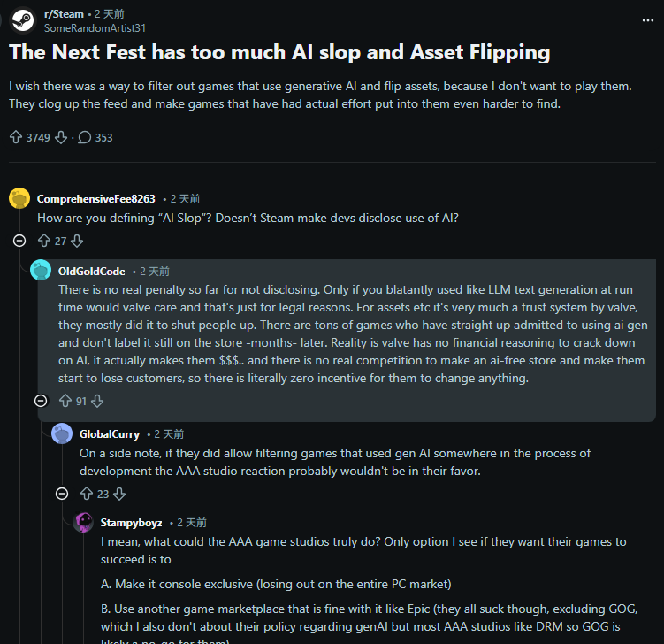
Task: Open Stampyboyz's user profile
Action: (131, 523)
